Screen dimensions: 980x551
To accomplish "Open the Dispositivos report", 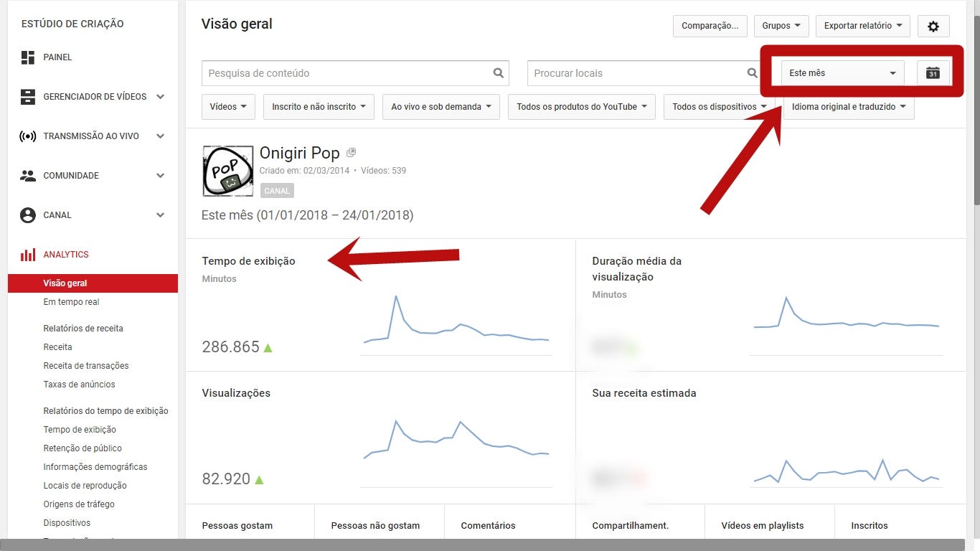I will tap(67, 523).
